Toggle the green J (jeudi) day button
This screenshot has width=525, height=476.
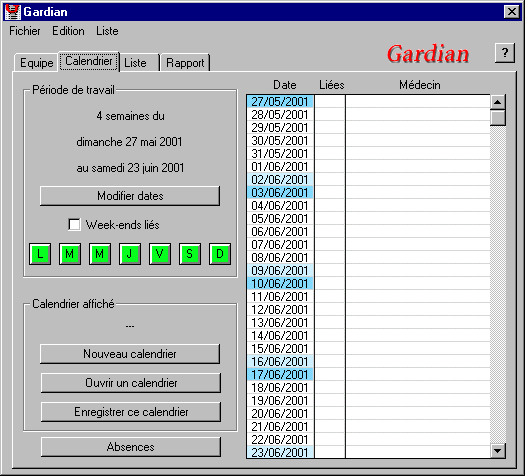[x=130, y=254]
